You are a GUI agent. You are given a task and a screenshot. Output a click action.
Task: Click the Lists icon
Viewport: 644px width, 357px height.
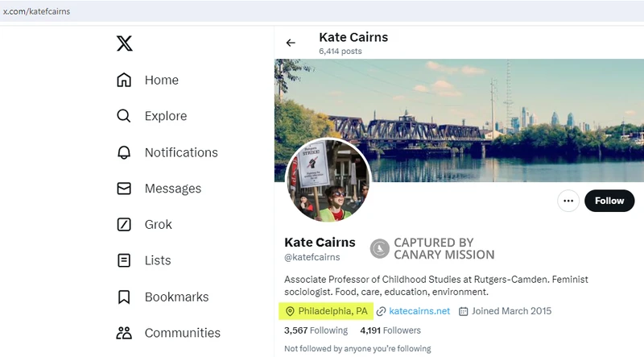[x=124, y=260]
